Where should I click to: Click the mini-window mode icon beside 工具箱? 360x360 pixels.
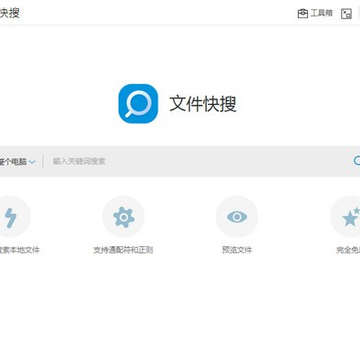(x=346, y=14)
